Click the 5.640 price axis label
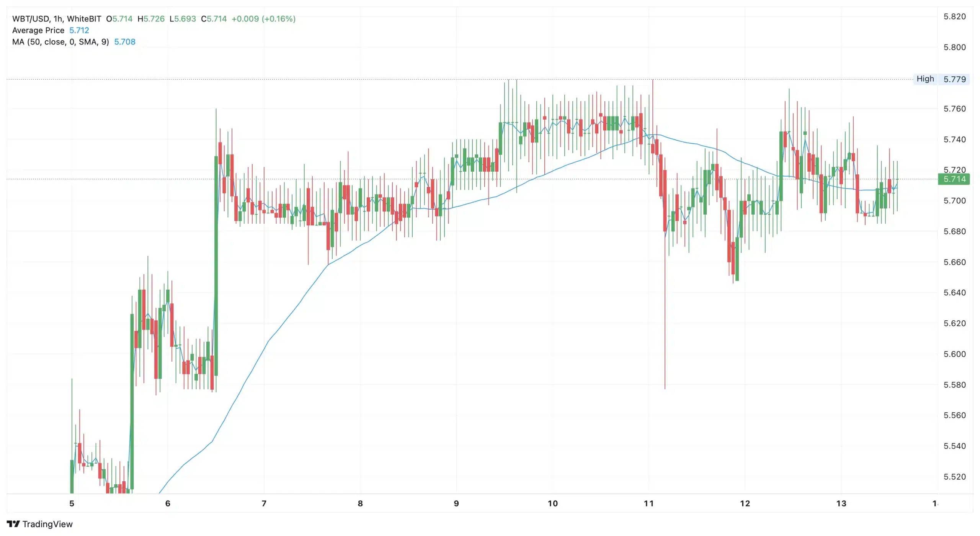This screenshot has height=536, width=980. click(x=955, y=293)
